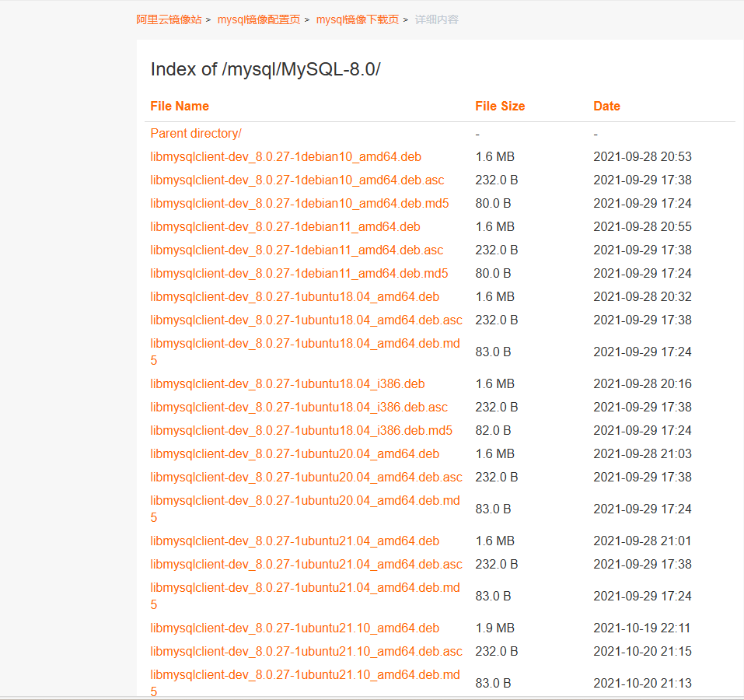This screenshot has height=700, width=744.
Task: Click date 2021-09-28 20:55
Action: click(642, 226)
